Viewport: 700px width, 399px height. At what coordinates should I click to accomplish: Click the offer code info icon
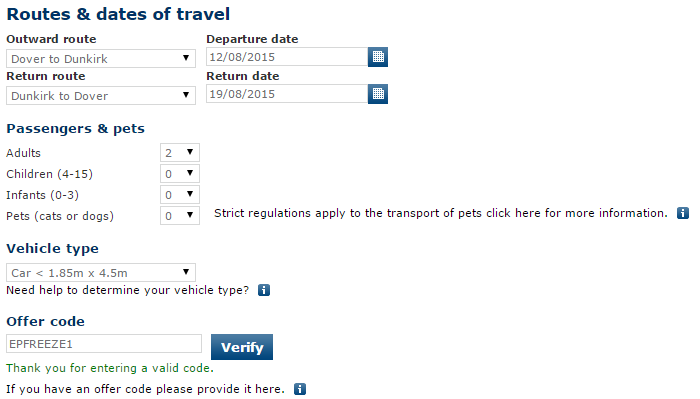pos(300,389)
